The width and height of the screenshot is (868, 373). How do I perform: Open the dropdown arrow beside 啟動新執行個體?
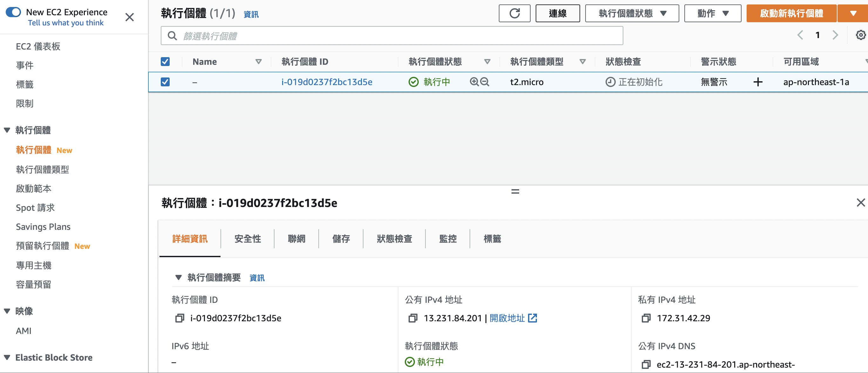pyautogui.click(x=853, y=13)
